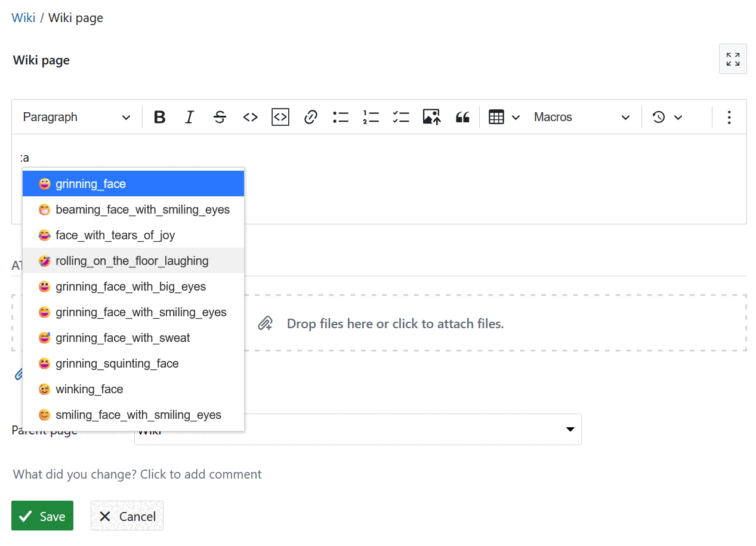Screen dimensions: 756x546
Task: Apply italic formatting
Action: (x=189, y=117)
